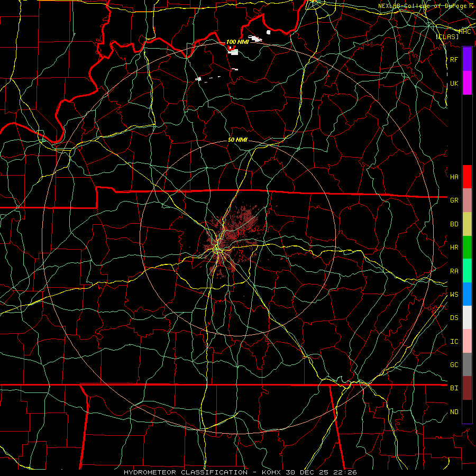The height and width of the screenshot is (476, 476).
Task: Click the "50 NMI" range ring label
Action: click(x=237, y=140)
